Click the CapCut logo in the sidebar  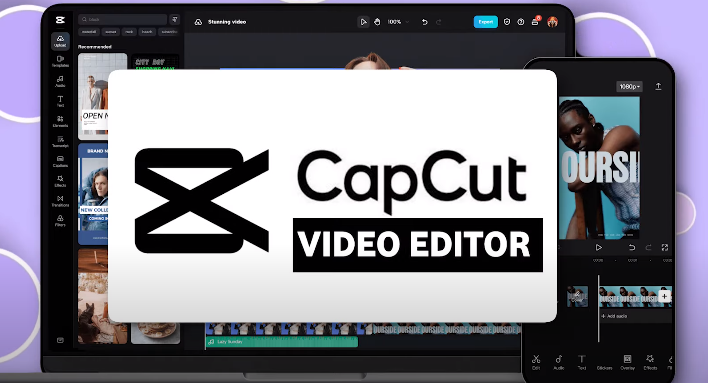[60, 20]
